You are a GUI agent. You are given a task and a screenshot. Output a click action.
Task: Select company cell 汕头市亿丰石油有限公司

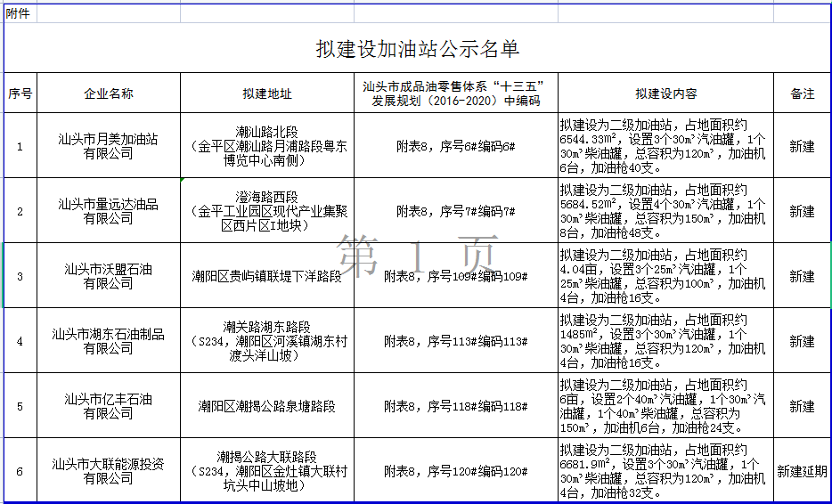(109, 406)
